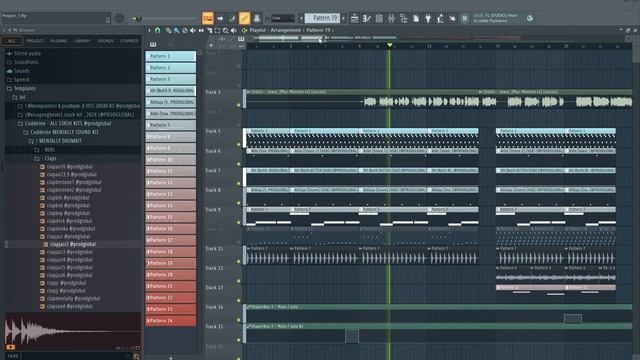The height and width of the screenshot is (360, 640).
Task: Click the globe icon beside the hint panel
Action: point(529,18)
